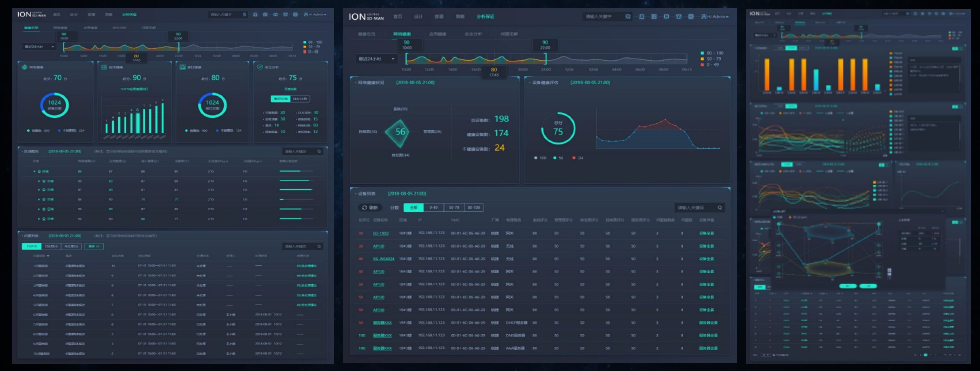
Task: Click the refresh icon button above device table
Action: tap(371, 208)
